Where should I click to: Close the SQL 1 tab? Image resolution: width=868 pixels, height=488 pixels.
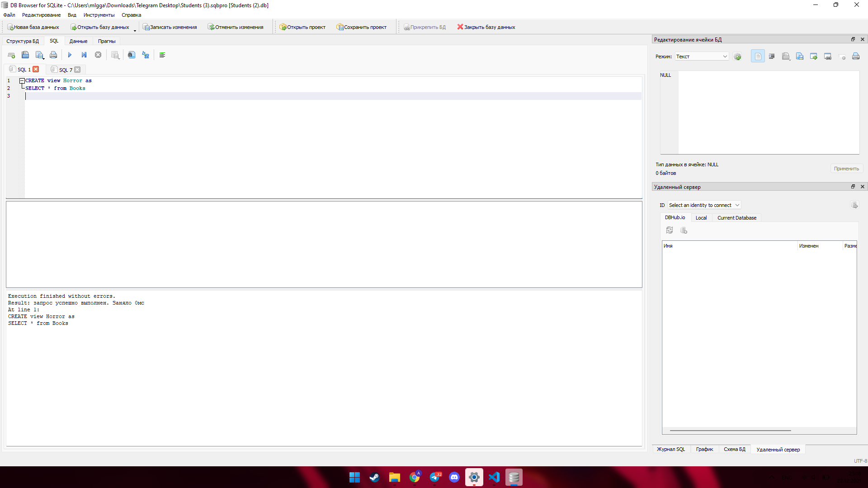[36, 70]
